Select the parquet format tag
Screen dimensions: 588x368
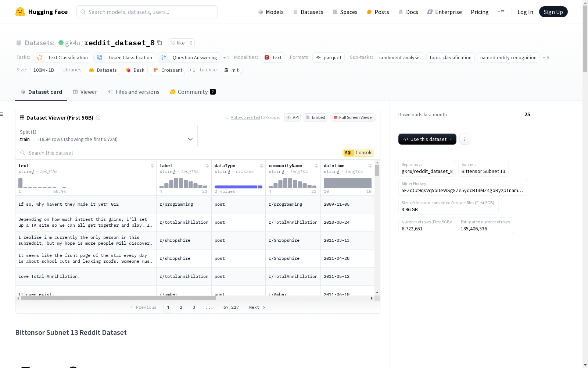pos(329,58)
